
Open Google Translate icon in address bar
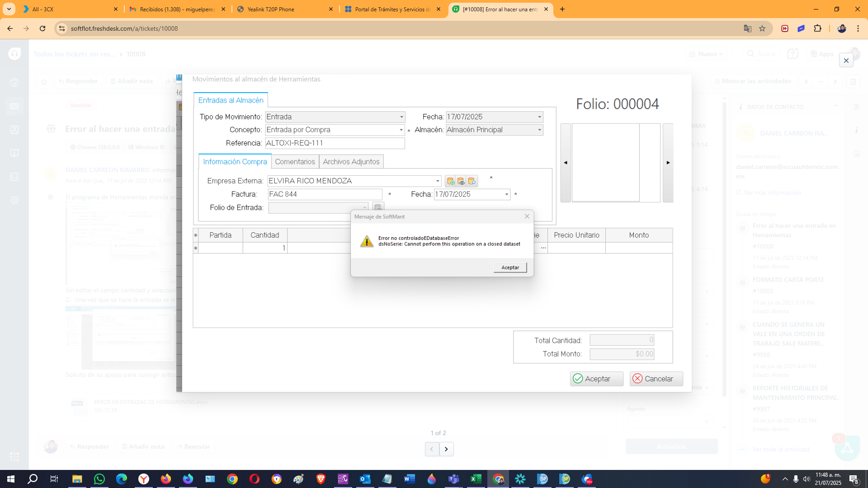(747, 28)
